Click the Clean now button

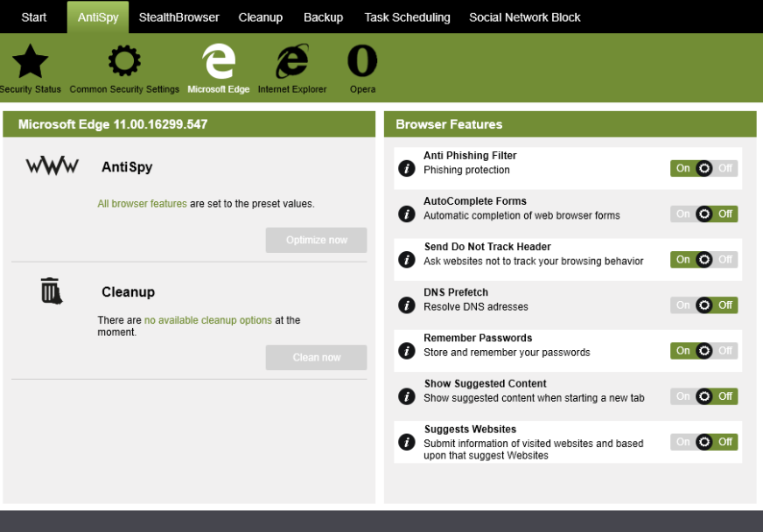[x=316, y=357]
